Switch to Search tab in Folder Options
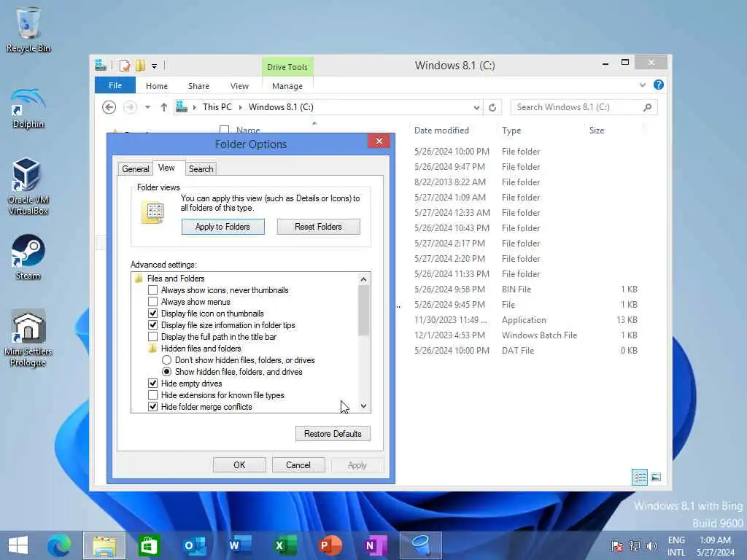The height and width of the screenshot is (560, 747). pos(201,169)
